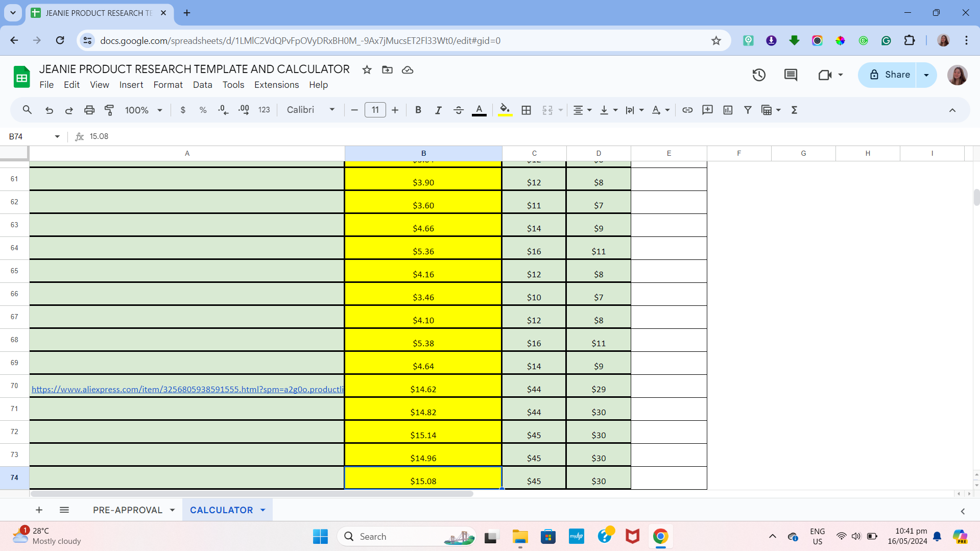Increase the font size

click(x=395, y=110)
